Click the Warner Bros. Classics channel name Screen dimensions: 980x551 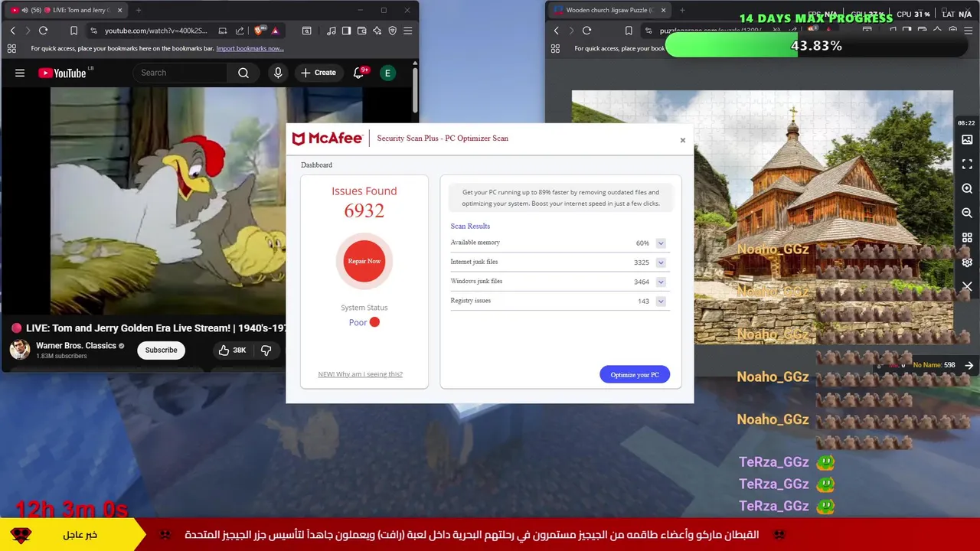pyautogui.click(x=76, y=346)
